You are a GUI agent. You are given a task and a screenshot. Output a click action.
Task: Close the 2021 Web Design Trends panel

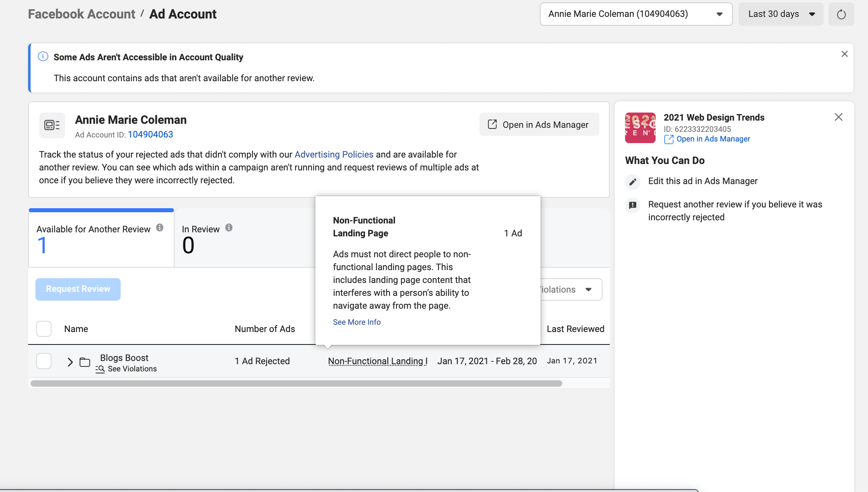coord(838,117)
